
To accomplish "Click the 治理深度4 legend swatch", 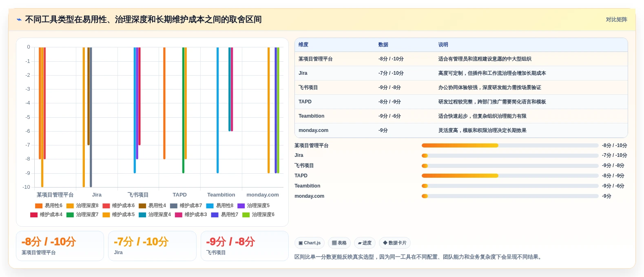I will click(x=142, y=215).
